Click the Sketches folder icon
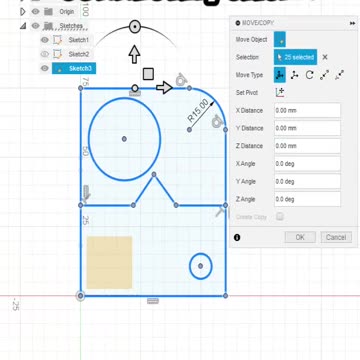Screen dimensions: 360x360 point(49,26)
